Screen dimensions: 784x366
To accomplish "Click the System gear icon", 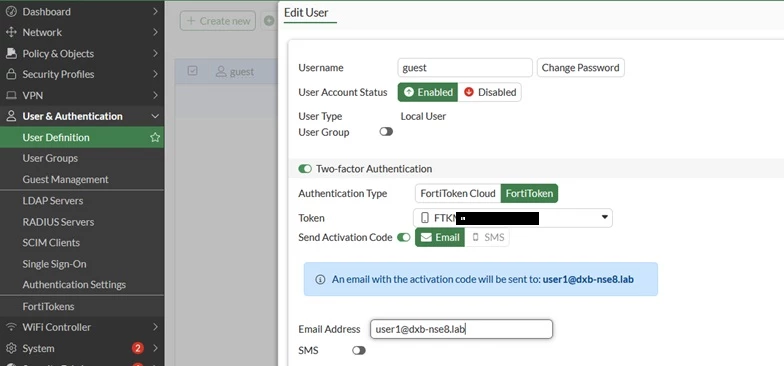I will click(x=11, y=348).
